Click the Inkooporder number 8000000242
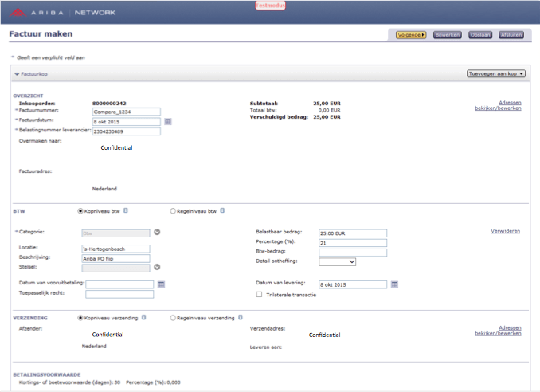The image size is (540, 392). [x=109, y=104]
